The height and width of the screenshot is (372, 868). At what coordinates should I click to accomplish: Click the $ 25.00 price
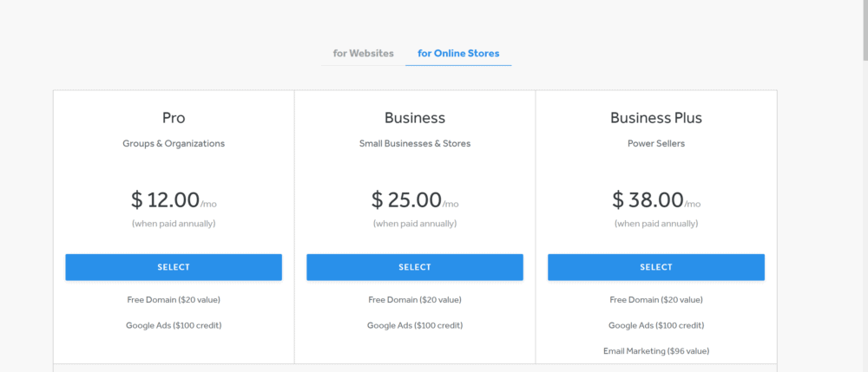tap(406, 199)
